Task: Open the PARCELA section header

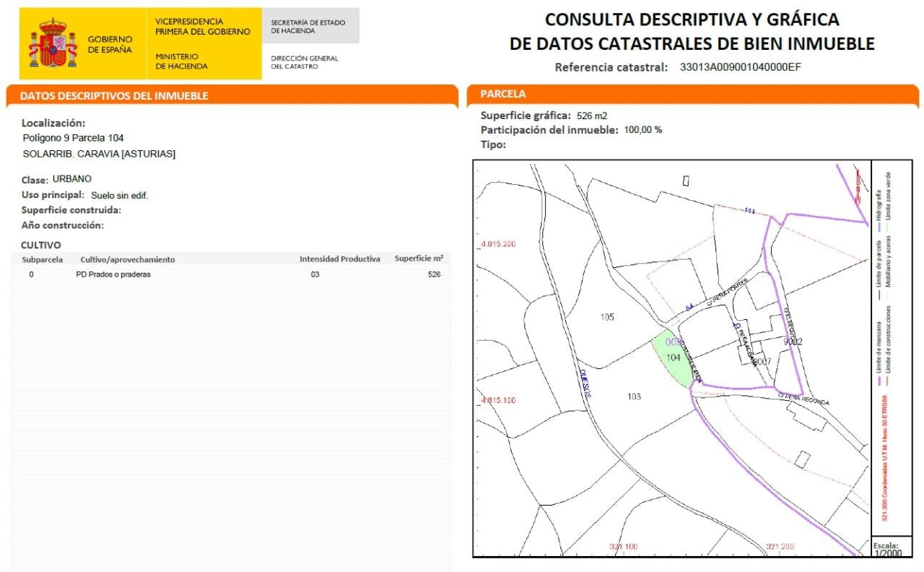Action: [x=693, y=95]
